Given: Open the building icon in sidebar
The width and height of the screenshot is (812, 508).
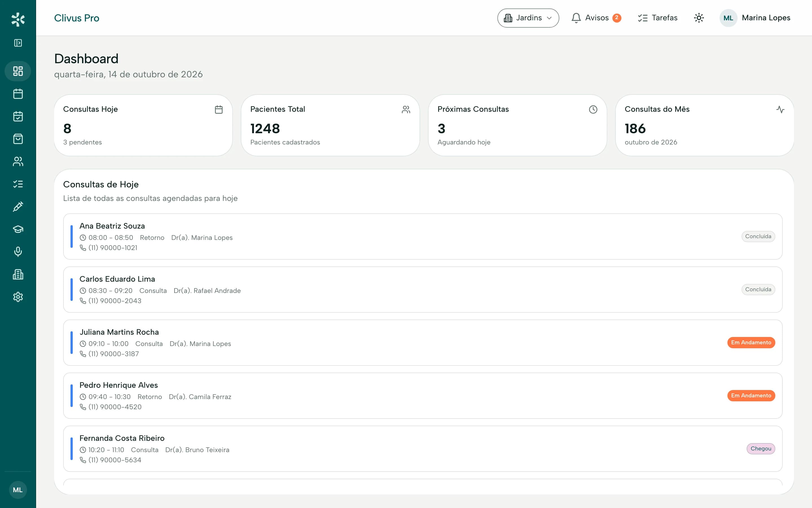Looking at the screenshot, I should 18,275.
